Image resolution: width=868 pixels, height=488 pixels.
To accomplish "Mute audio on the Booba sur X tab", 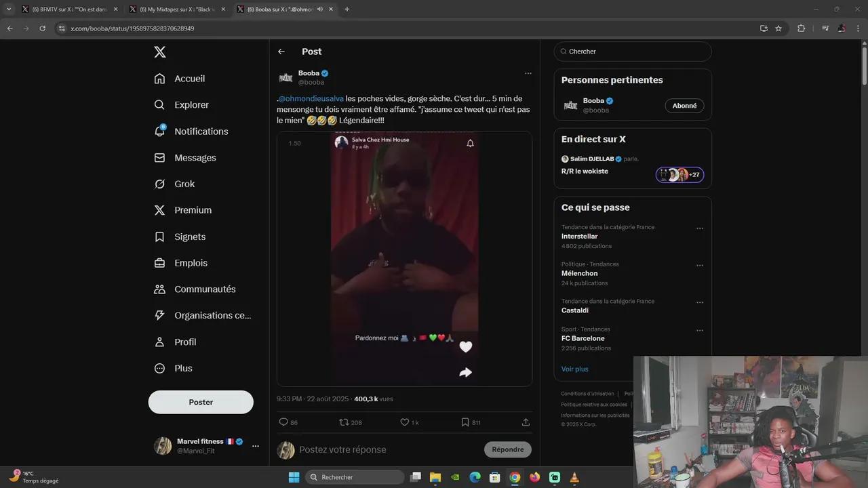I will (x=319, y=9).
